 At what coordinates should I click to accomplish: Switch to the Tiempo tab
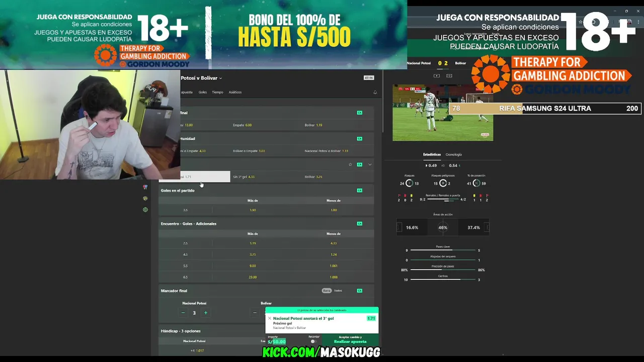tap(217, 92)
